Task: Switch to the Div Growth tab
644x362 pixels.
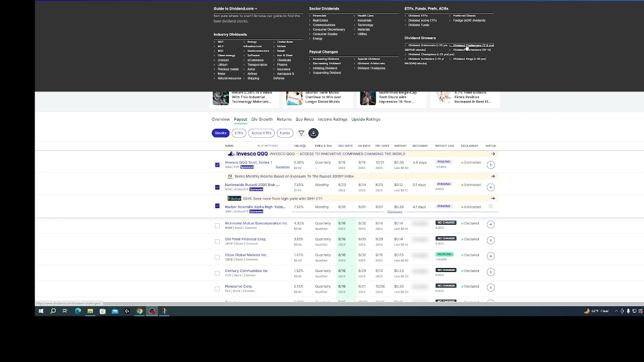Action: coord(262,119)
